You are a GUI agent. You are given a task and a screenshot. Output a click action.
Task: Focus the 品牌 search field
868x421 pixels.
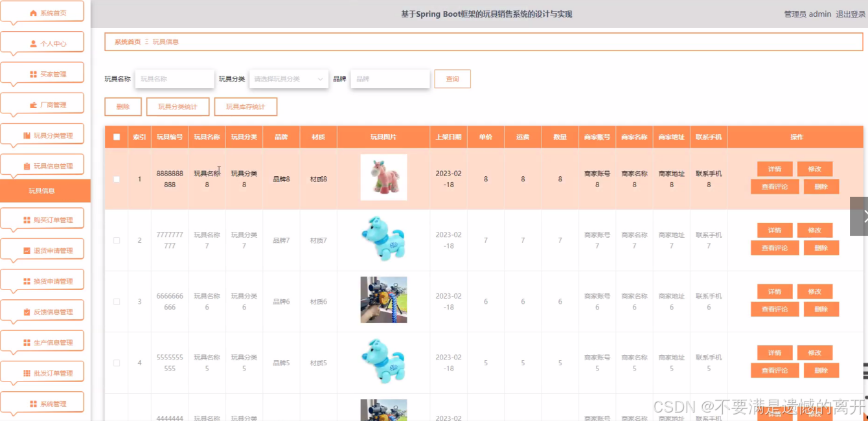[390, 79]
